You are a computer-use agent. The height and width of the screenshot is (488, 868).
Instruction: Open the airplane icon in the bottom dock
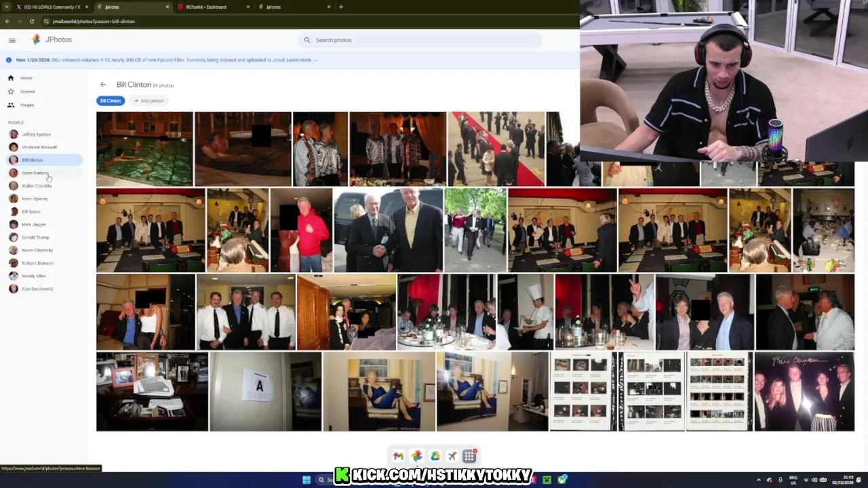(452, 456)
